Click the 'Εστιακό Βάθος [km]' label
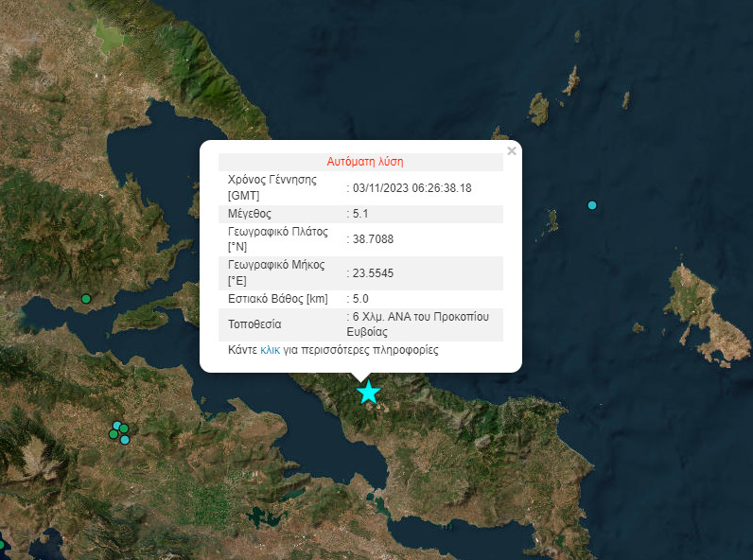 [x=278, y=299]
